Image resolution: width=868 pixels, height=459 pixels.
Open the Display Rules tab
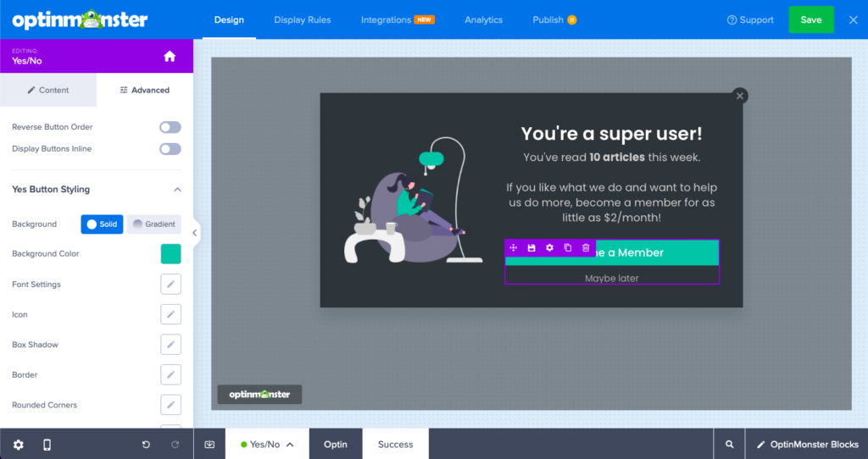303,20
